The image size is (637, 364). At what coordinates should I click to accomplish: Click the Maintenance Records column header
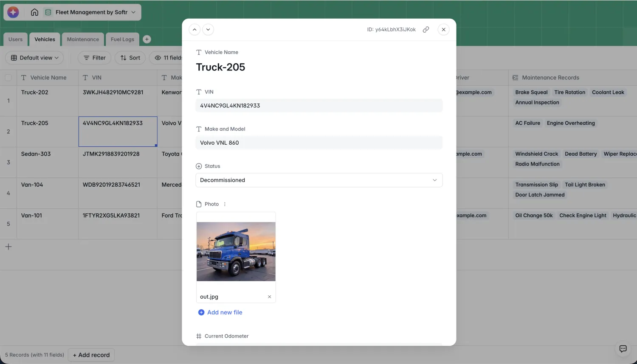point(572,78)
